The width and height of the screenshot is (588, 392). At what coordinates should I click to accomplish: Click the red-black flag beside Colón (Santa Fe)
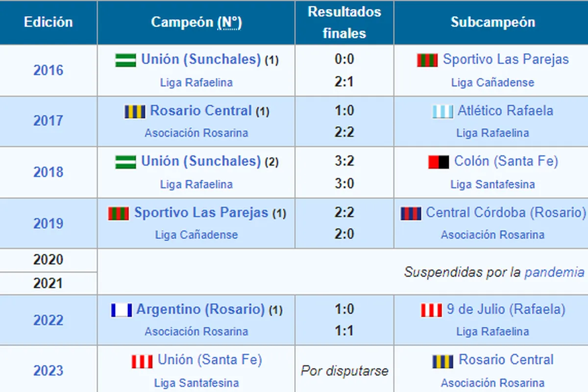tap(439, 162)
